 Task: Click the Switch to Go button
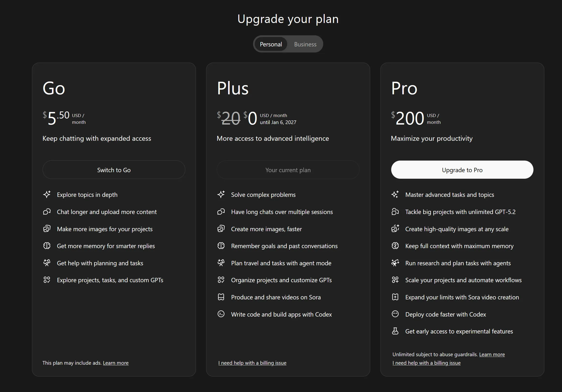point(114,170)
